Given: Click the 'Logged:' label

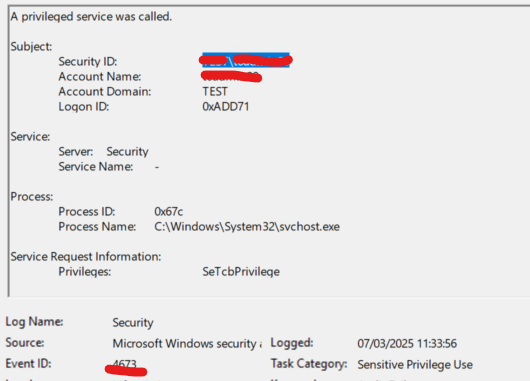Looking at the screenshot, I should (292, 343).
